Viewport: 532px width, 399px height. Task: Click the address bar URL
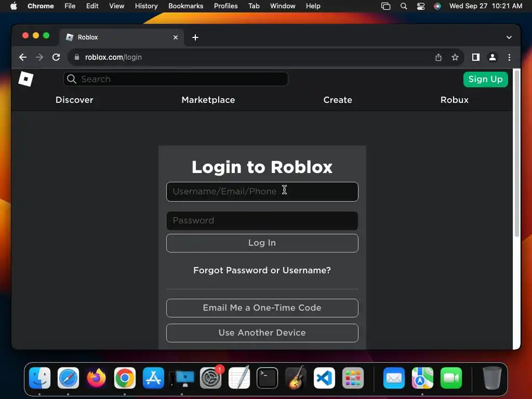[x=113, y=57]
